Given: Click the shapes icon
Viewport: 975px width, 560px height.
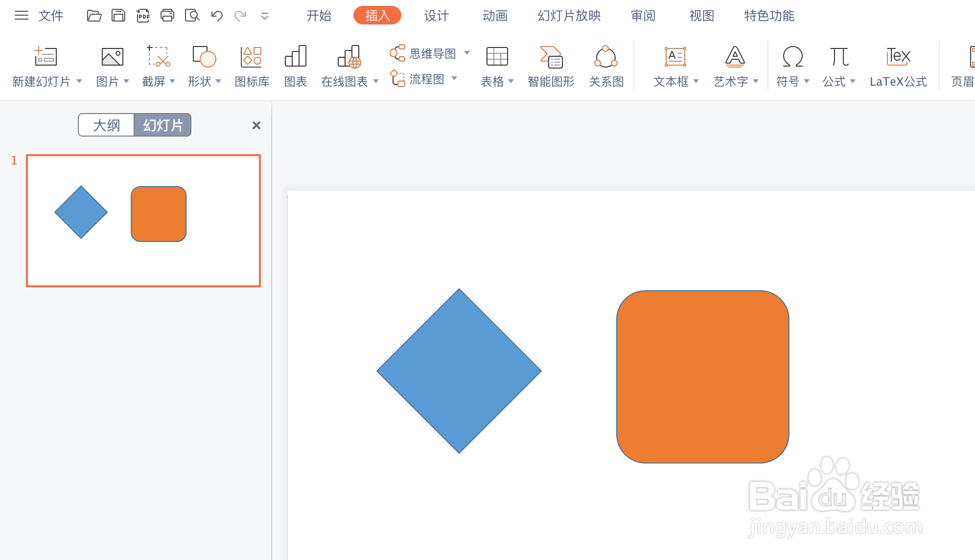Looking at the screenshot, I should coord(204,56).
